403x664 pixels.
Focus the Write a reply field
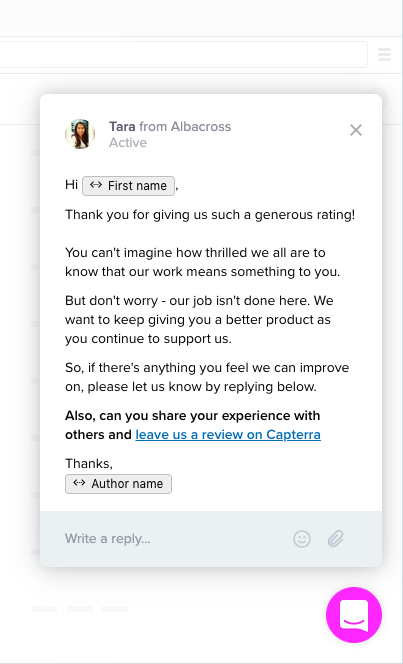point(174,539)
